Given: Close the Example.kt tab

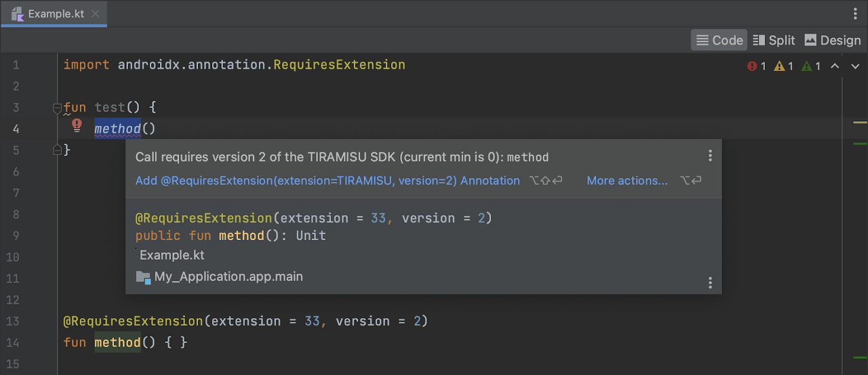Looking at the screenshot, I should 96,14.
